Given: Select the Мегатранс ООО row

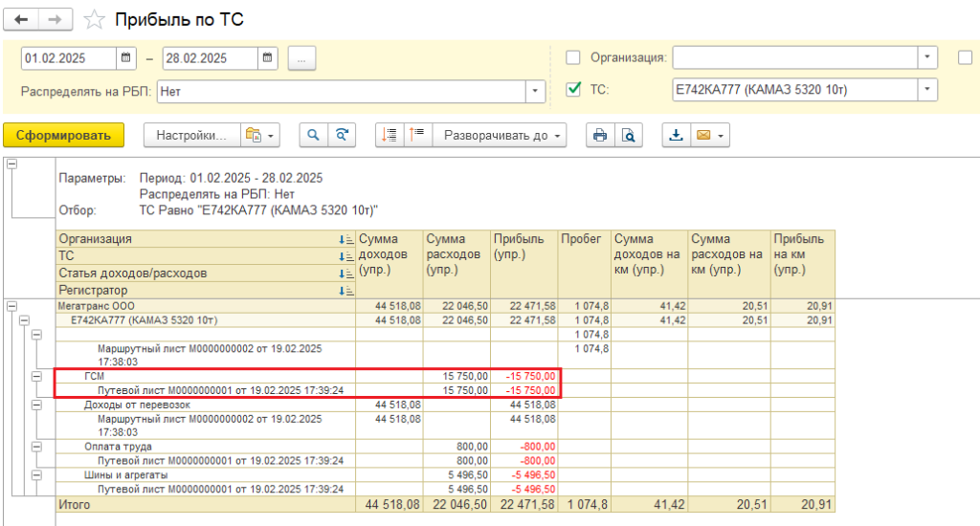Looking at the screenshot, I should 445,306.
